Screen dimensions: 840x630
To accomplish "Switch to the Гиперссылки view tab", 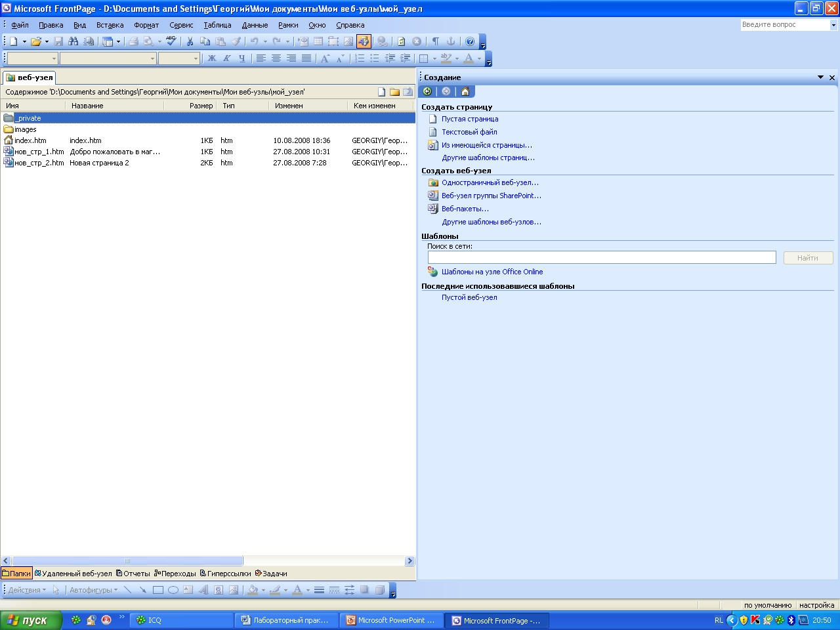I will pyautogui.click(x=225, y=574).
